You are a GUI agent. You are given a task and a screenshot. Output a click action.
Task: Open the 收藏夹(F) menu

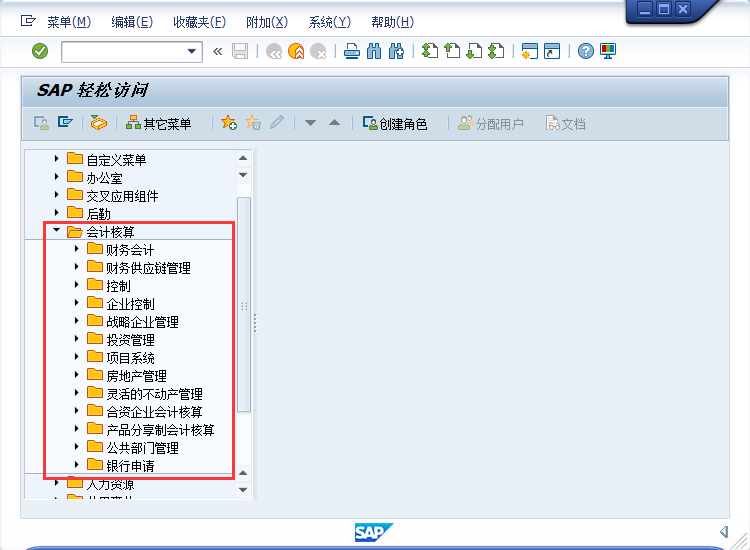pos(199,22)
